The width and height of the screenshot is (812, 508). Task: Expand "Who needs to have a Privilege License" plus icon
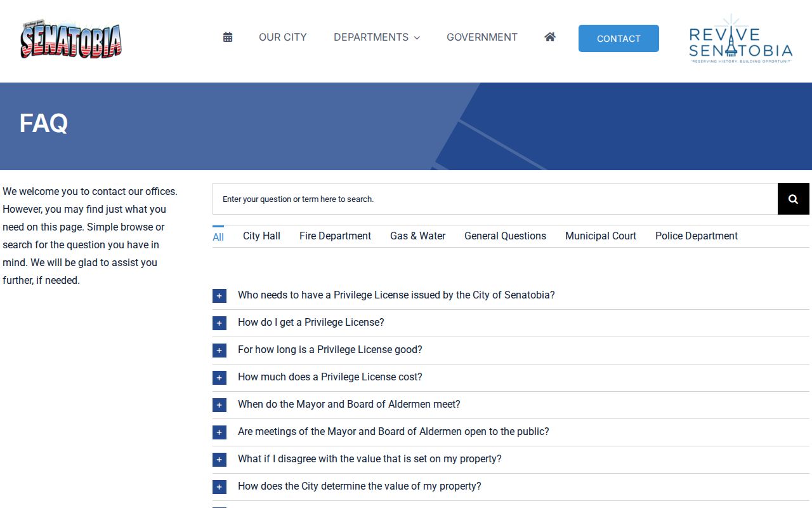(x=219, y=296)
